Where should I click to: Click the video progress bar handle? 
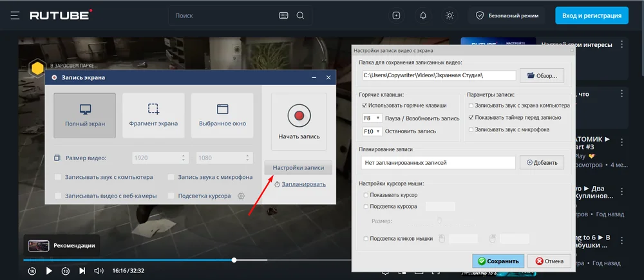tap(234, 260)
